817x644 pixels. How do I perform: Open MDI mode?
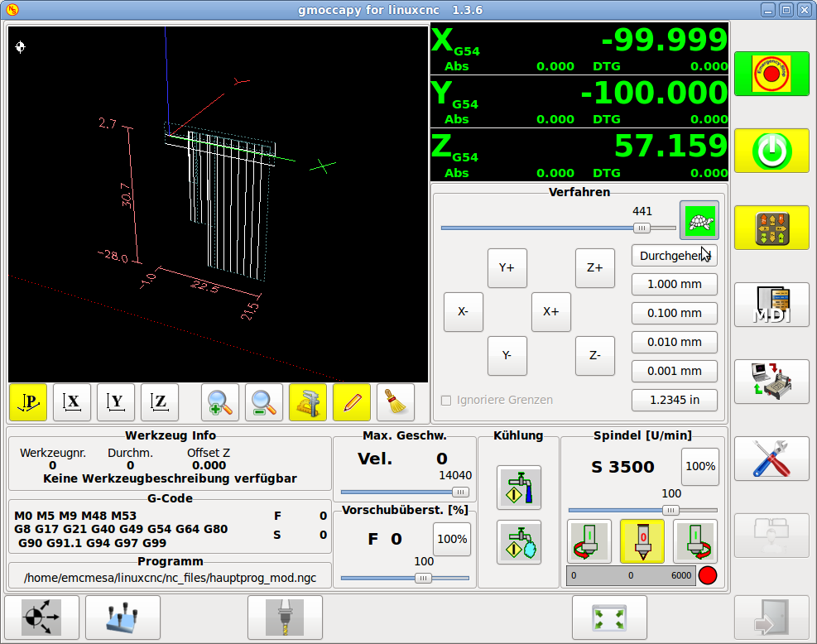coord(771,305)
